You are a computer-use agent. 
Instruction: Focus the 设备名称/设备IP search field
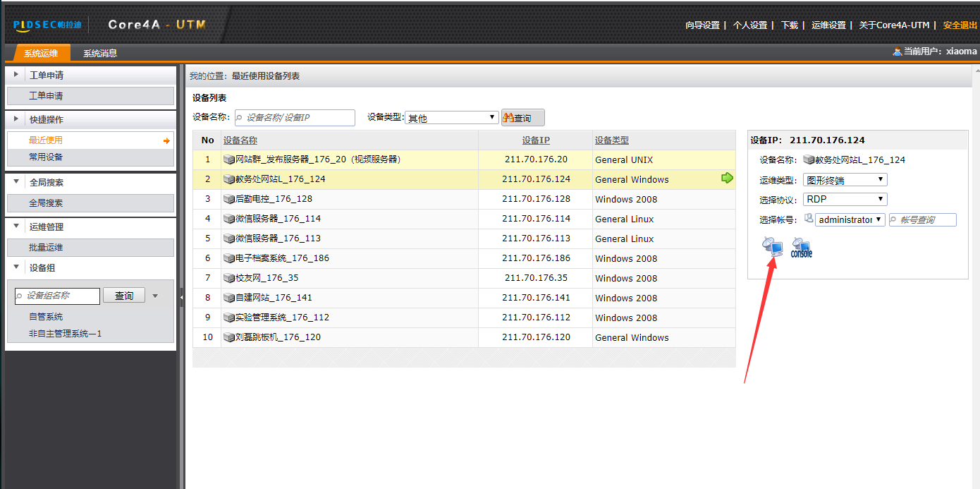(x=295, y=118)
